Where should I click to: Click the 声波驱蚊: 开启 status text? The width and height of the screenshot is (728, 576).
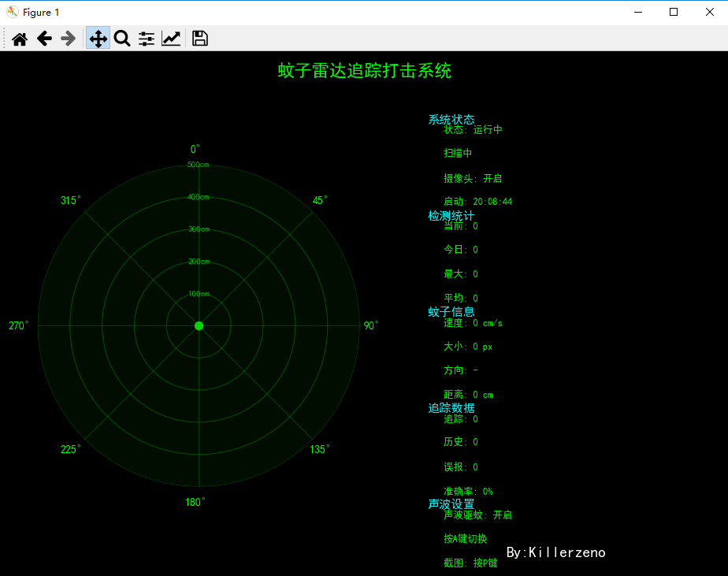pos(477,515)
